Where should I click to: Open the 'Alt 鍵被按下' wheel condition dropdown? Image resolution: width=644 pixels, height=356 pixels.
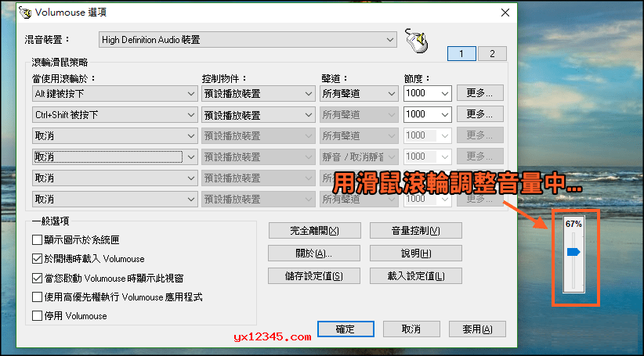115,94
